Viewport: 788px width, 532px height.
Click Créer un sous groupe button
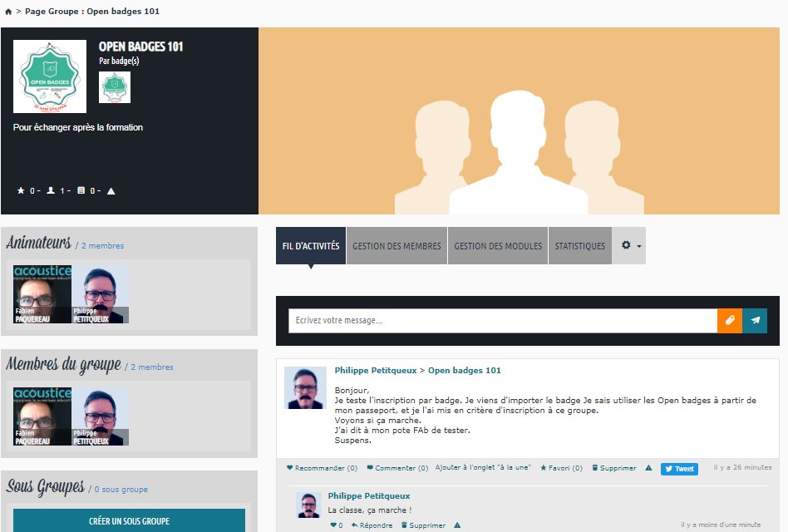click(129, 520)
